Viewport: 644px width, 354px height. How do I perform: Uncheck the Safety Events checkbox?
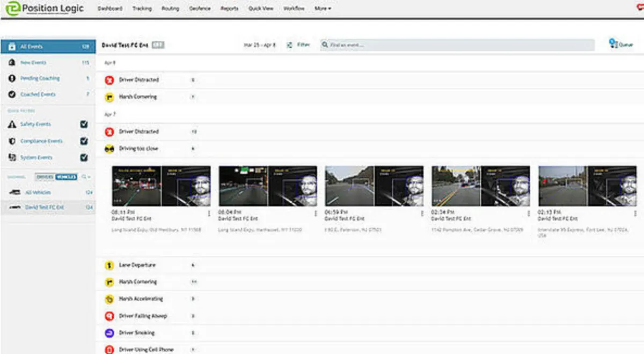coord(84,124)
